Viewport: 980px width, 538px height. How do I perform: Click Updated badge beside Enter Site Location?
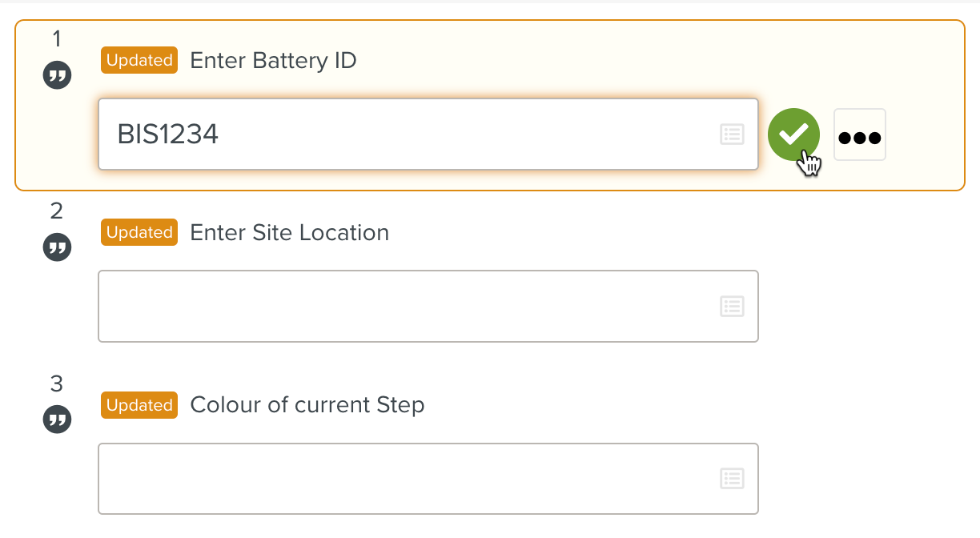139,232
